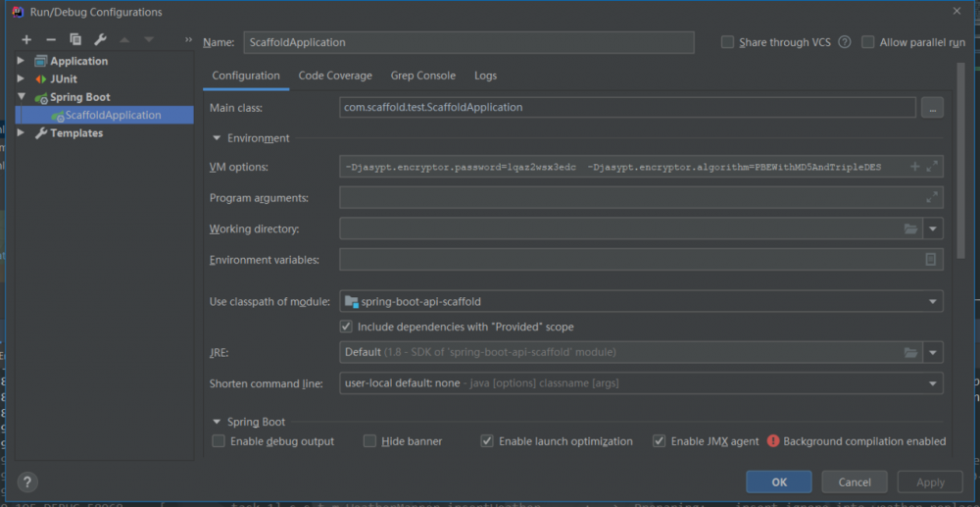Click the Remove Configuration minus icon
The image size is (980, 507).
point(51,39)
